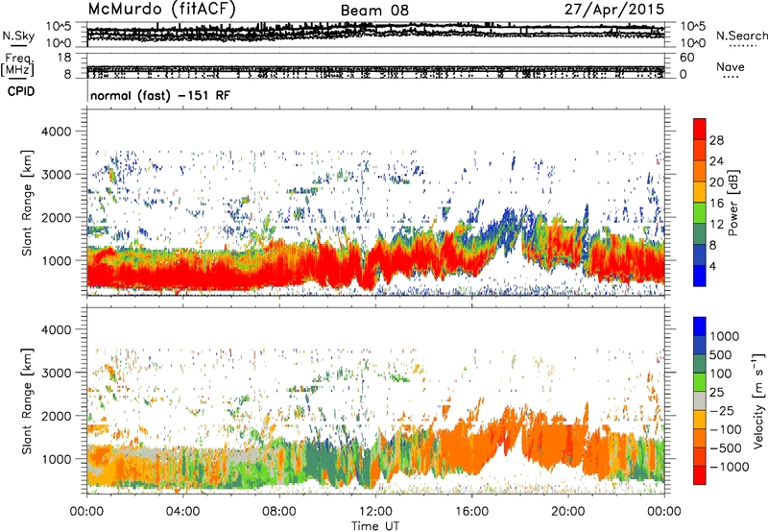Viewport: 768px width, 532px height.
Task: Click the Beam 08 label
Action: point(374,11)
